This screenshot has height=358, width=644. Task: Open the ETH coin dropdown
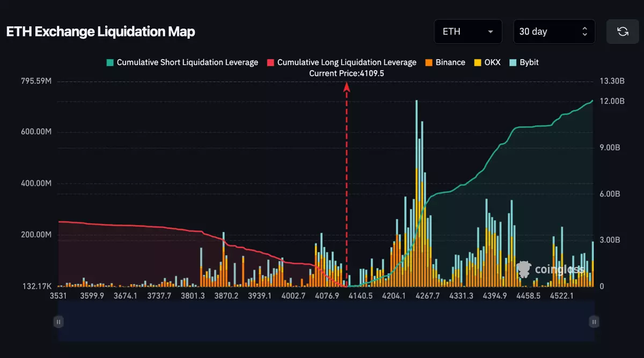(x=467, y=32)
